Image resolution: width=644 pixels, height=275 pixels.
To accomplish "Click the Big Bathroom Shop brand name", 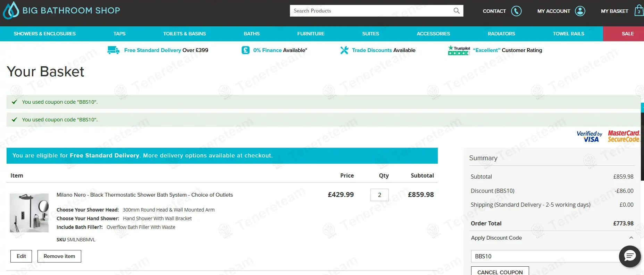I will pyautogui.click(x=71, y=10).
